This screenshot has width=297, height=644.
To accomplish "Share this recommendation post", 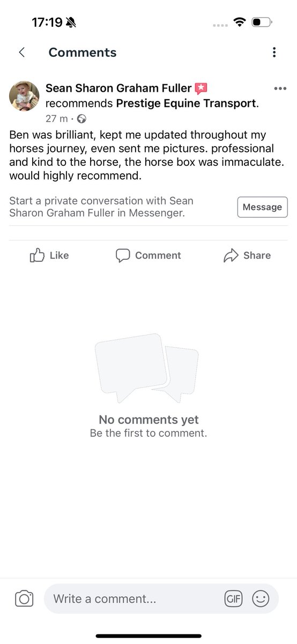I will 247,255.
